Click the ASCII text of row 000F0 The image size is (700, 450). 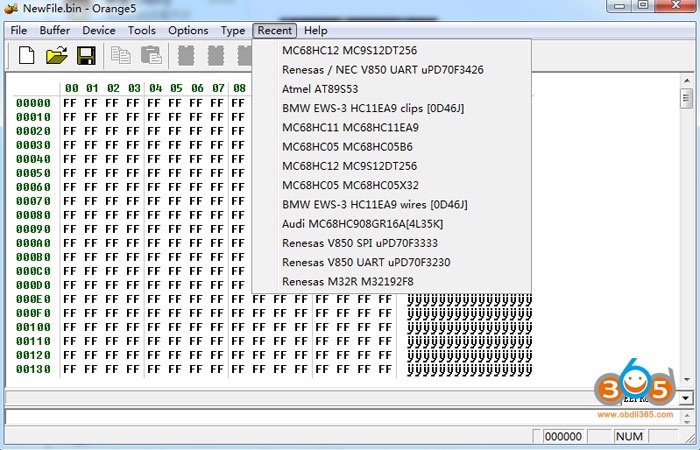click(x=469, y=313)
